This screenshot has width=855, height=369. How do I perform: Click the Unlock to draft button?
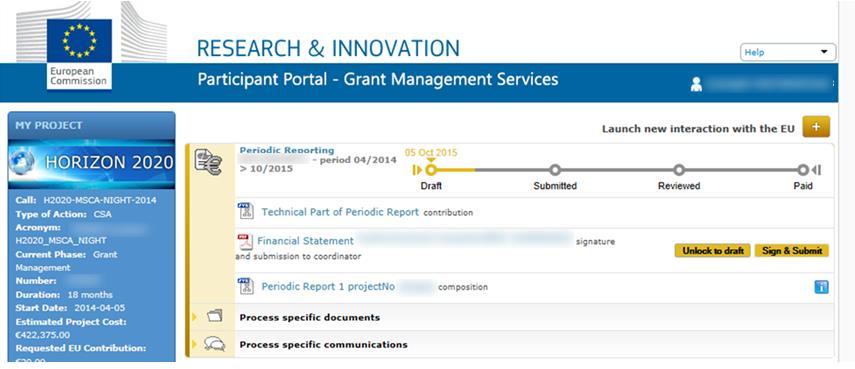(713, 251)
